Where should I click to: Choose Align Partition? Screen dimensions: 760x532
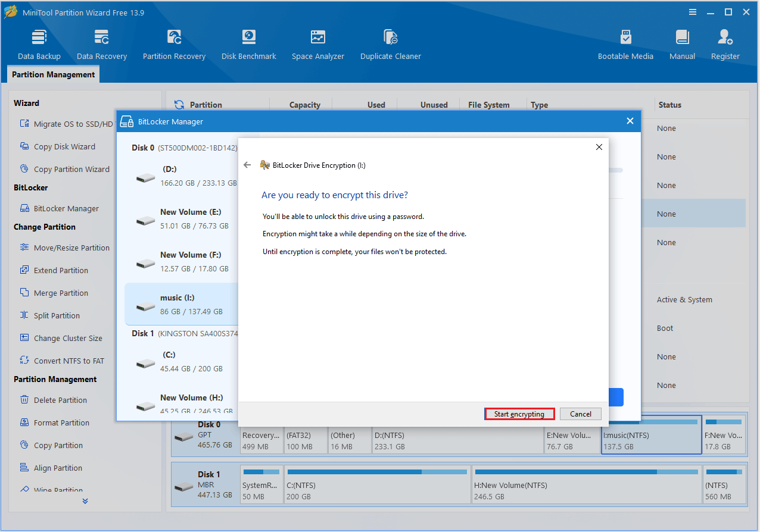pyautogui.click(x=51, y=468)
